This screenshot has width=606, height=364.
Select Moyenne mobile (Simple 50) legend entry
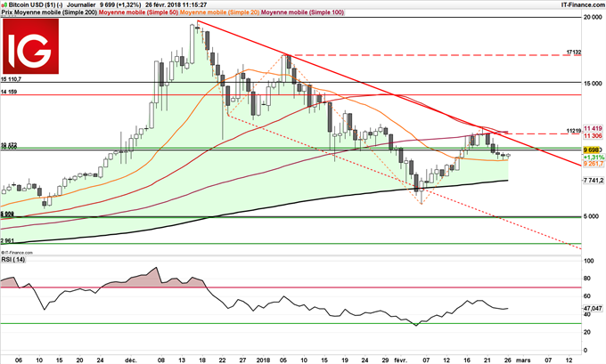pos(139,12)
